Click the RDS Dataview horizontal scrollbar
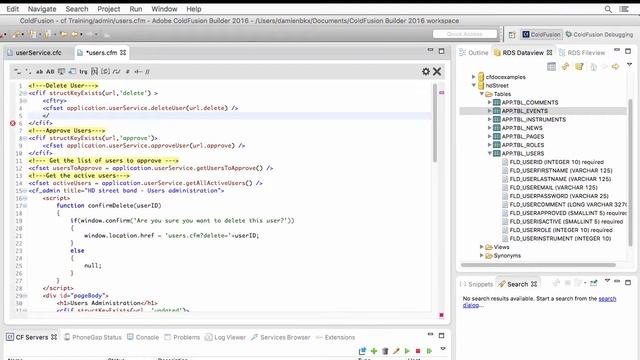 coord(538,265)
